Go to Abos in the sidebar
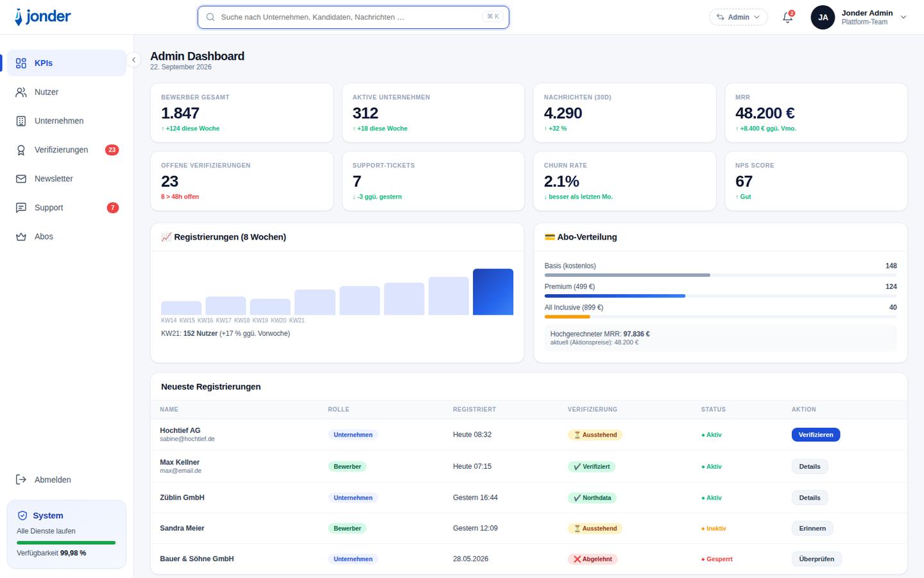Screen dimensions: 924x578 coord(67,236)
